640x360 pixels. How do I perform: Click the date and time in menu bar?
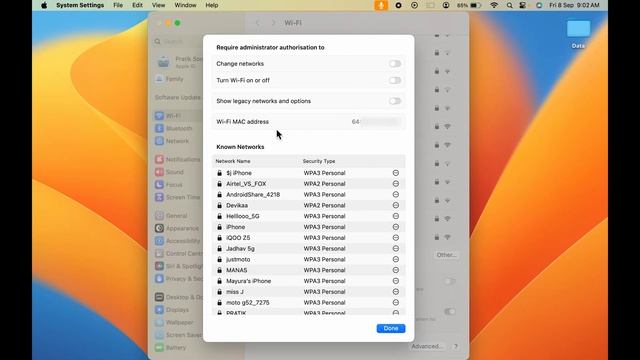[x=574, y=5]
